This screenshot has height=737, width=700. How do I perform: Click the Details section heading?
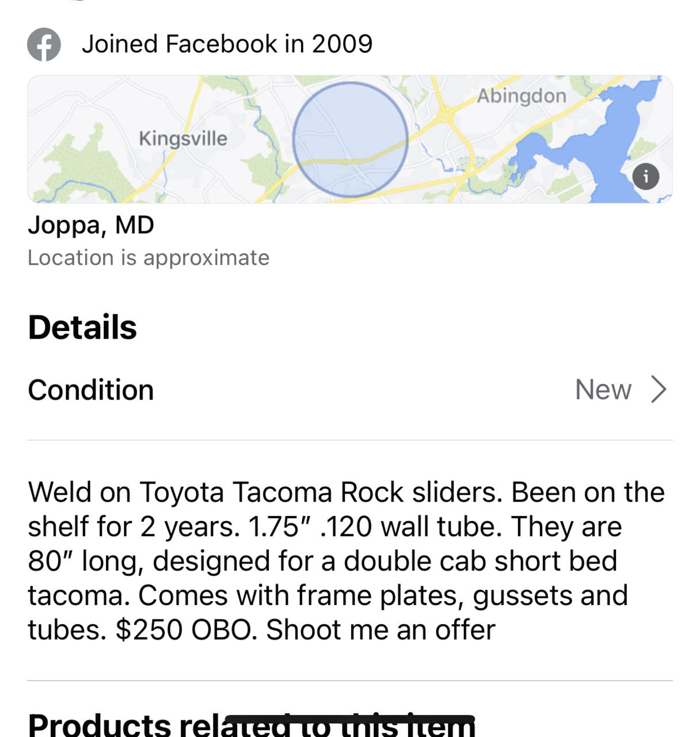tap(82, 328)
